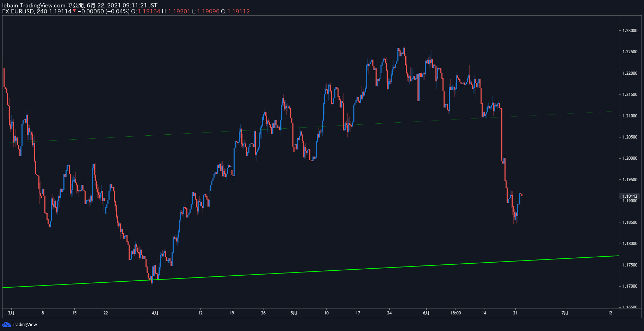
Task: Click the 10 date label on time axis
Action: tap(326, 313)
